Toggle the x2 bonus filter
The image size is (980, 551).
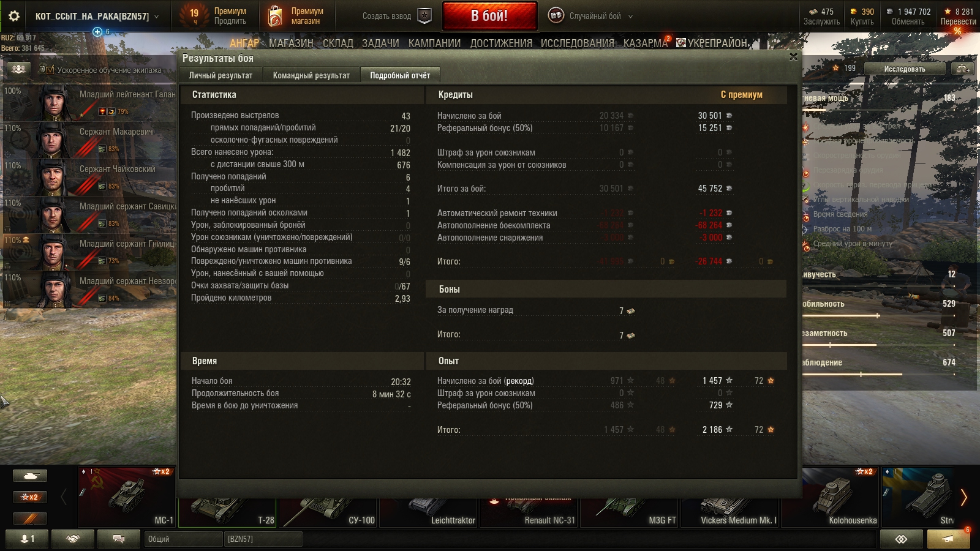pos(30,497)
